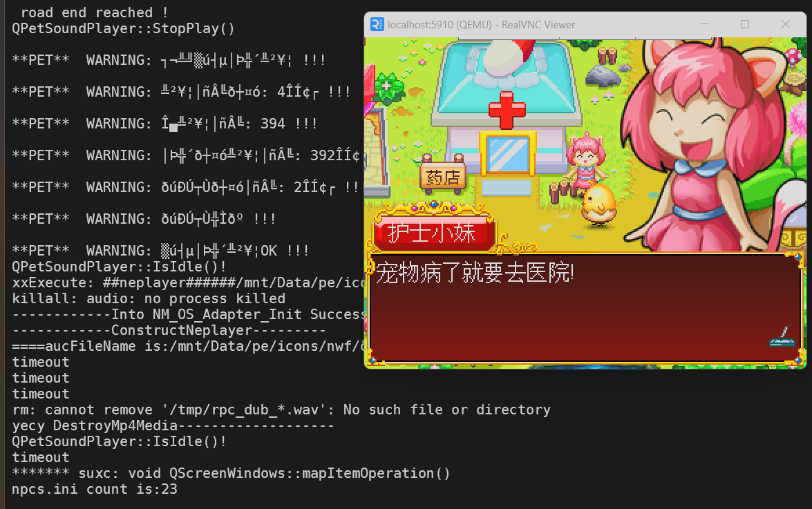Close the RealVNC Viewer window
Viewport: 812px width, 509px height.
785,24
